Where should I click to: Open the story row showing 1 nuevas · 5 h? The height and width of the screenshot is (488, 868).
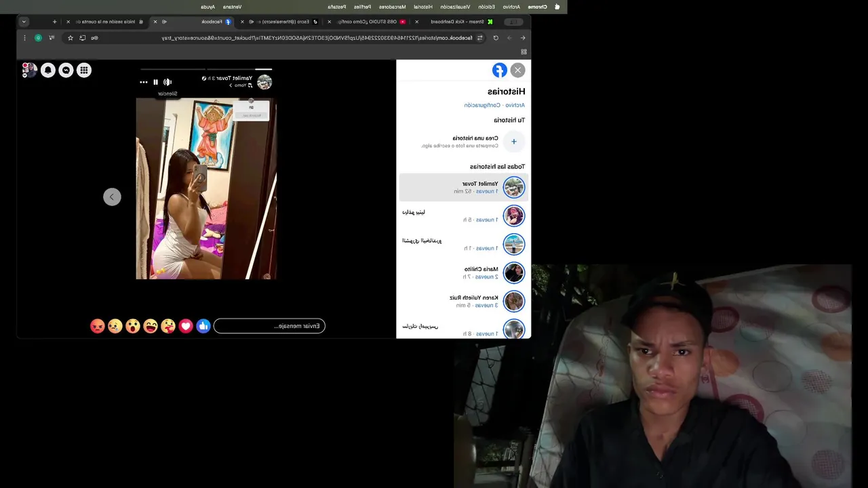click(x=463, y=216)
